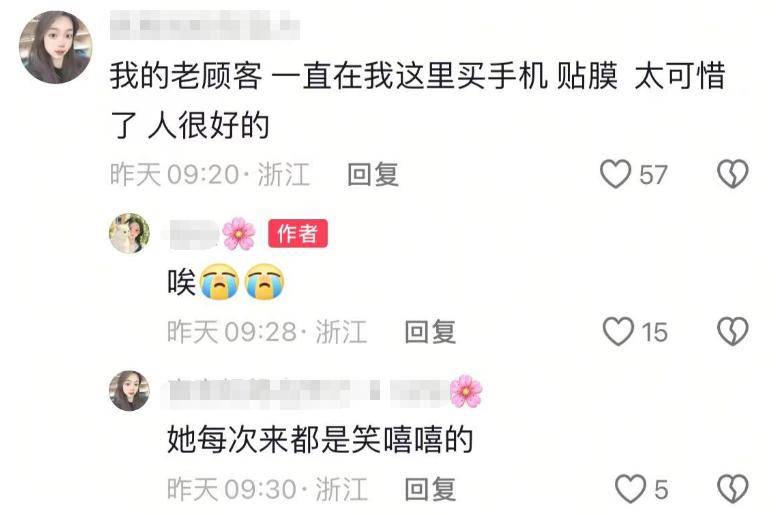
Task: Tap the crying emoji reply text 唉
Action: 182,282
